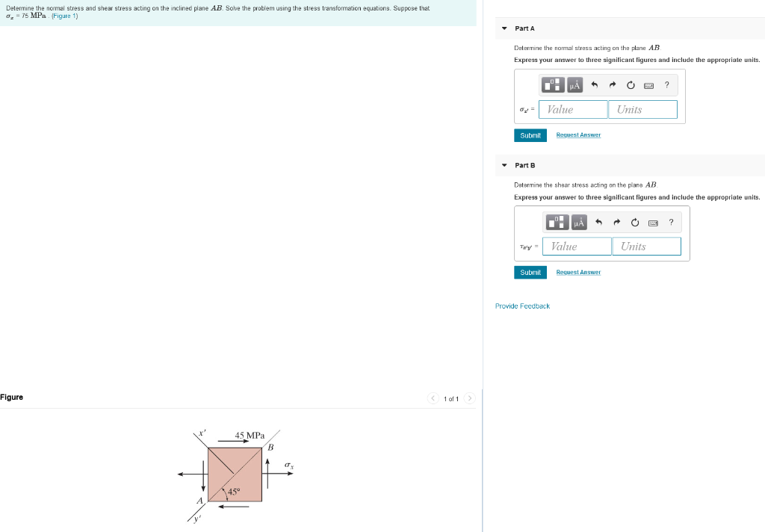Click the 'Part A' heading text
This screenshot has height=532, width=765.
click(x=525, y=28)
